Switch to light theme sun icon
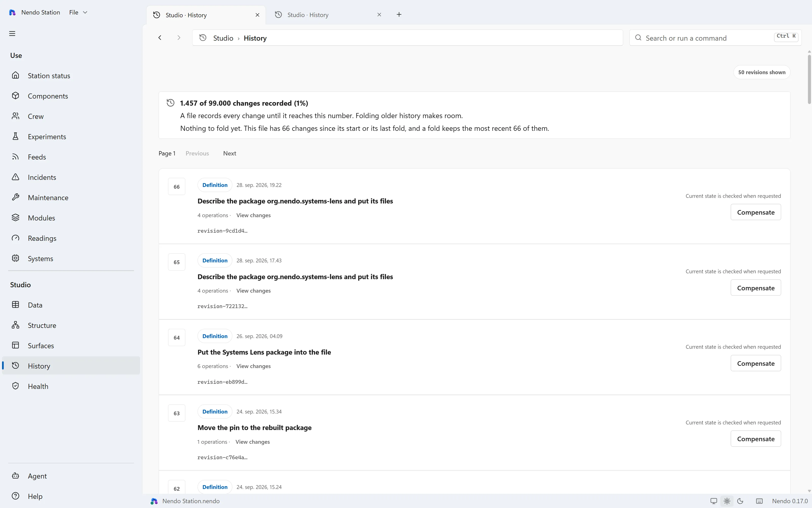The image size is (812, 508). (x=727, y=501)
